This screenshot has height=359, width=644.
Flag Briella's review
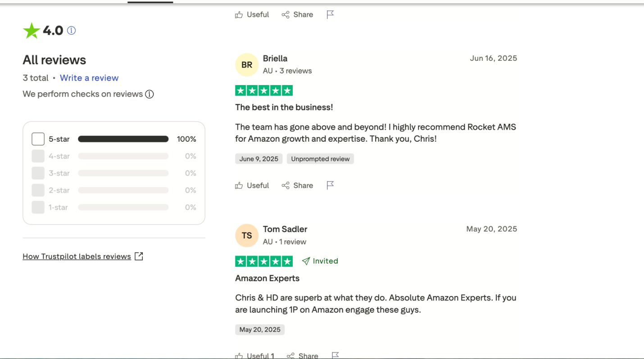click(330, 185)
